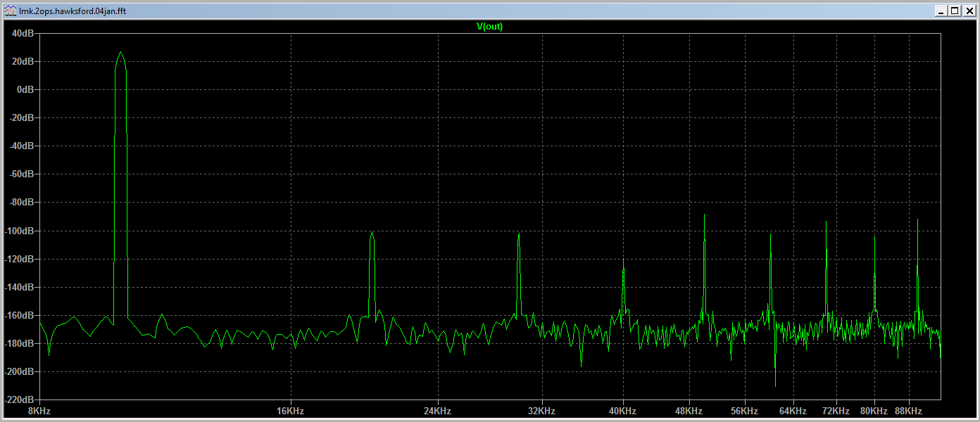The image size is (980, 422).
Task: Click the 48KHz frequency axis label
Action: coord(689,411)
